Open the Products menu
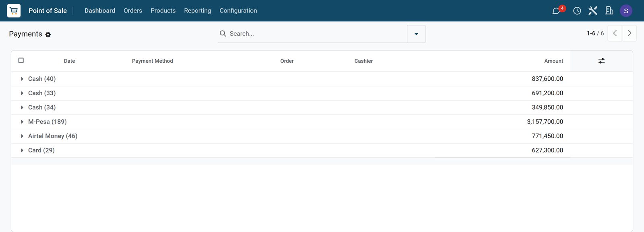 163,11
